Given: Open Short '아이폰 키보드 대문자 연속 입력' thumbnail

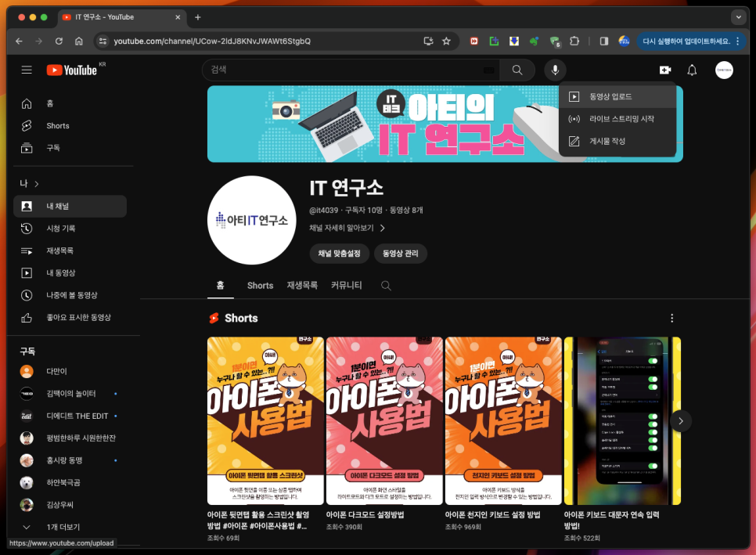Looking at the screenshot, I should pyautogui.click(x=622, y=420).
